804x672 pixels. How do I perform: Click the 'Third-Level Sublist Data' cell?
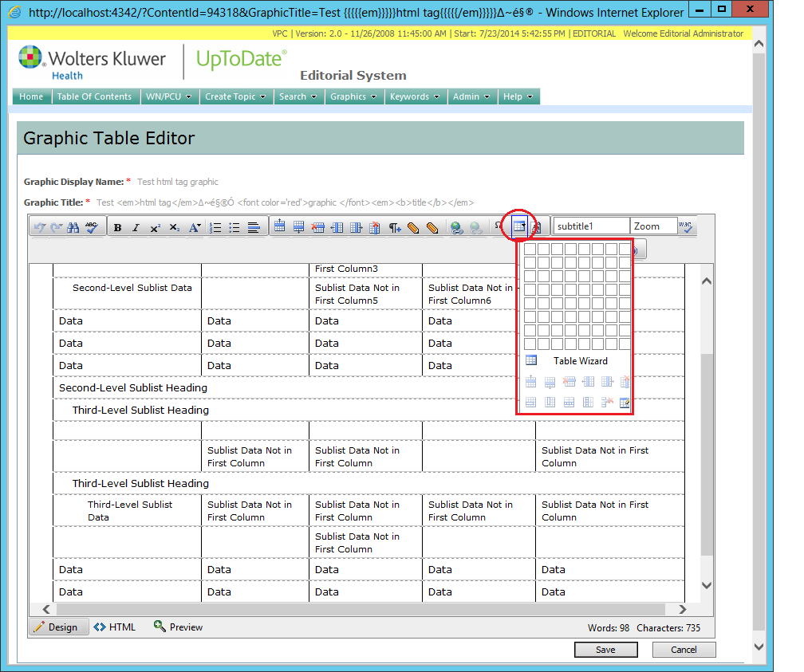pyautogui.click(x=127, y=510)
